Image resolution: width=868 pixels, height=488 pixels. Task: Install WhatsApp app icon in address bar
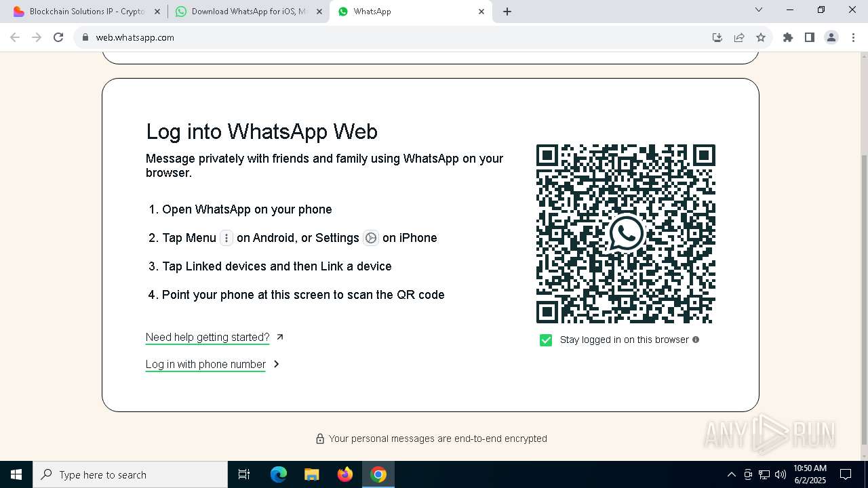[x=717, y=37]
